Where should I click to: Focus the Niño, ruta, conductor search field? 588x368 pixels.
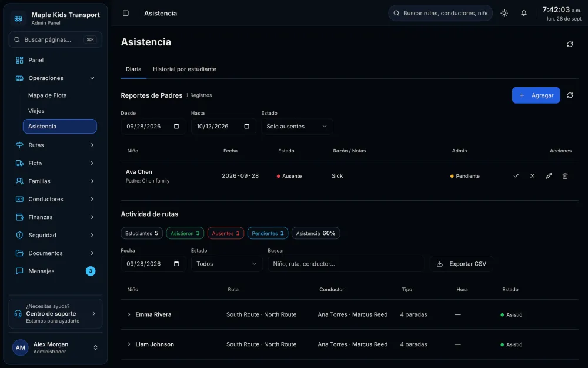346,264
